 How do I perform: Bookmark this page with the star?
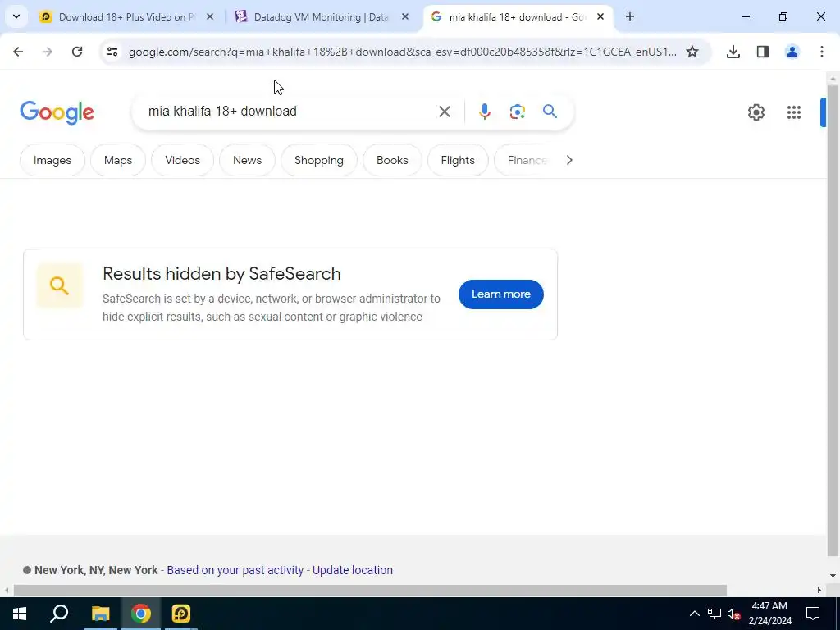692,52
